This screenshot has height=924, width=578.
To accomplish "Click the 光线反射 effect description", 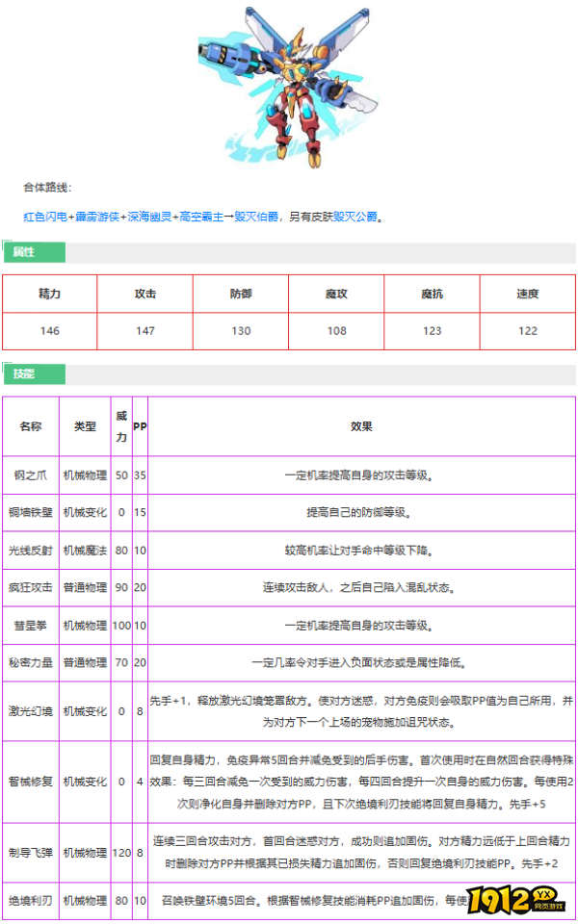I will tap(361, 551).
